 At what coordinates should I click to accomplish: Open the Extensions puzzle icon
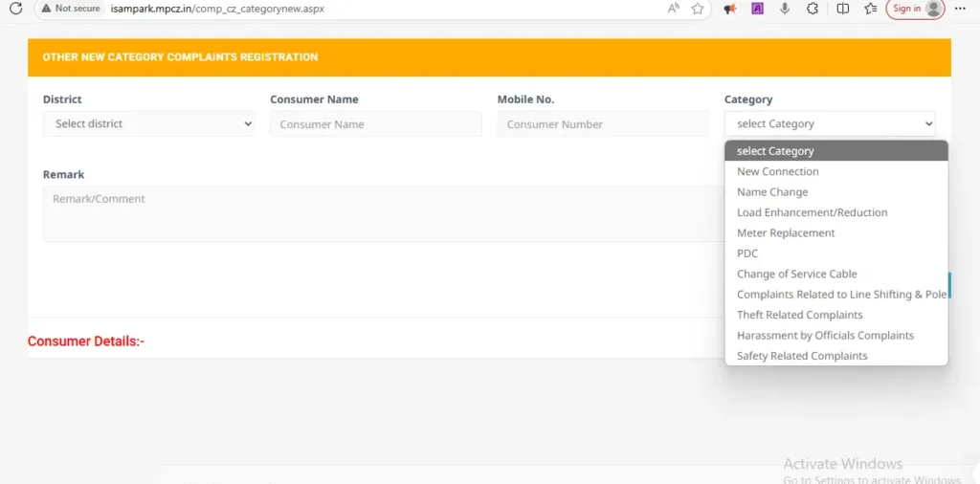click(x=813, y=9)
